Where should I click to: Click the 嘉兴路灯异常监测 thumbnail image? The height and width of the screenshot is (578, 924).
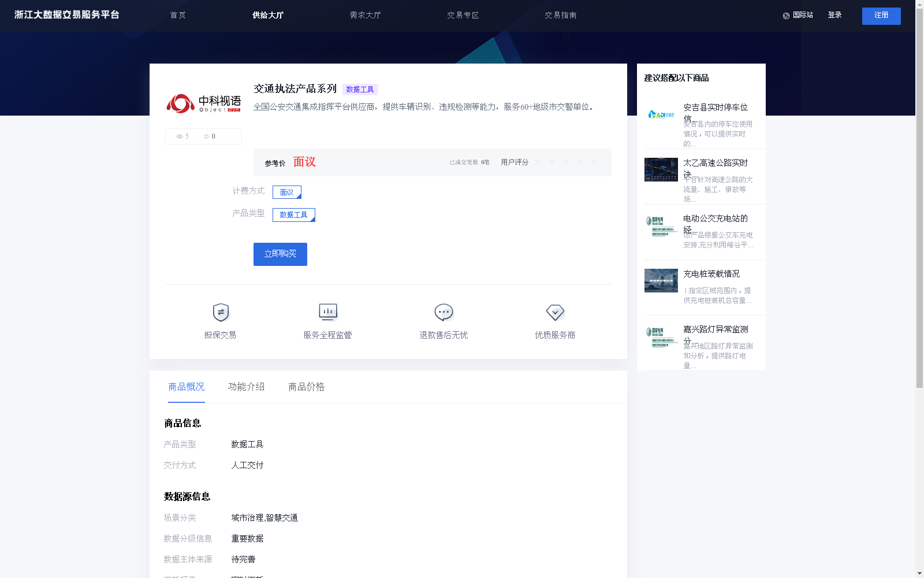(661, 336)
